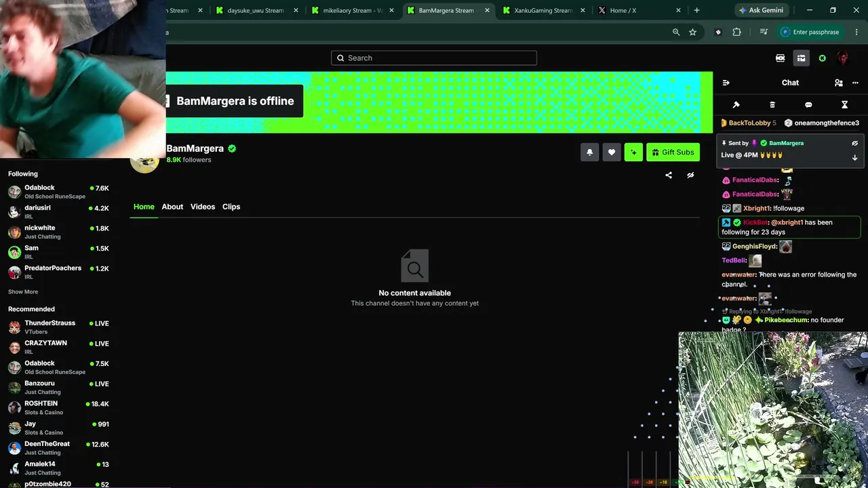Viewport: 868px width, 488px height.
Task: Open nickwhite channel in the sidebar
Action: coord(58,232)
